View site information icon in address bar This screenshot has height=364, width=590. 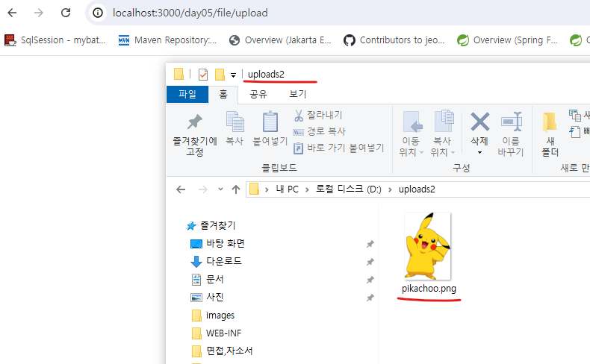pos(98,13)
